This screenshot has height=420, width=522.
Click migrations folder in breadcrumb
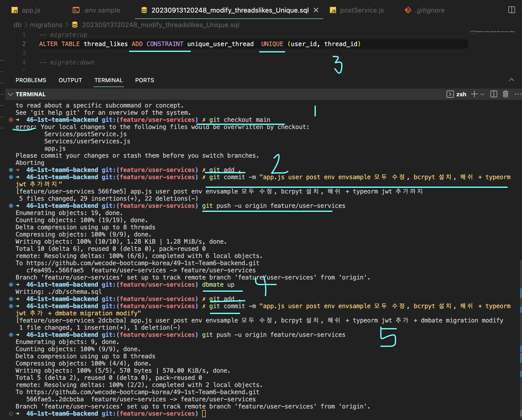click(x=46, y=25)
